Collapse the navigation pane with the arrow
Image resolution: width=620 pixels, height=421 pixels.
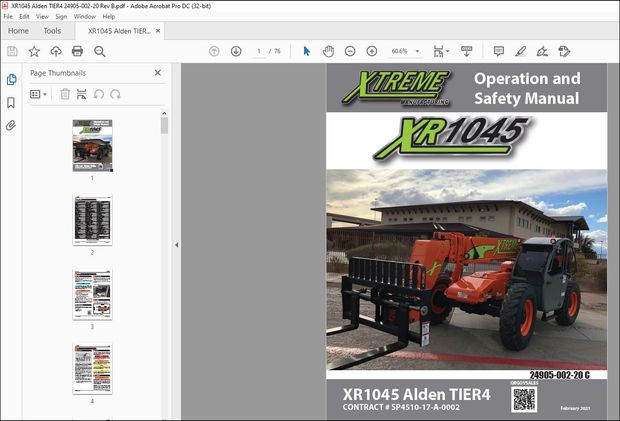[177, 245]
